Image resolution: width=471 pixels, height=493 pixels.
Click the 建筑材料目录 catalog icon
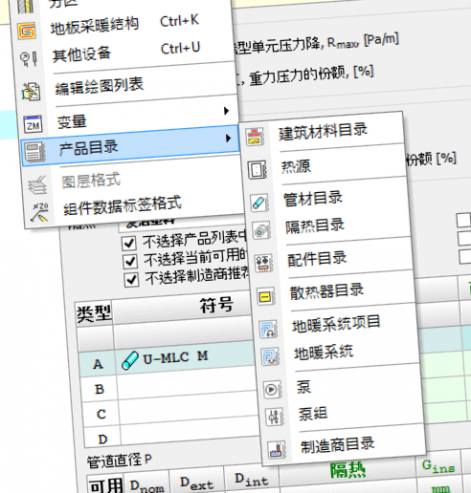coord(255,137)
